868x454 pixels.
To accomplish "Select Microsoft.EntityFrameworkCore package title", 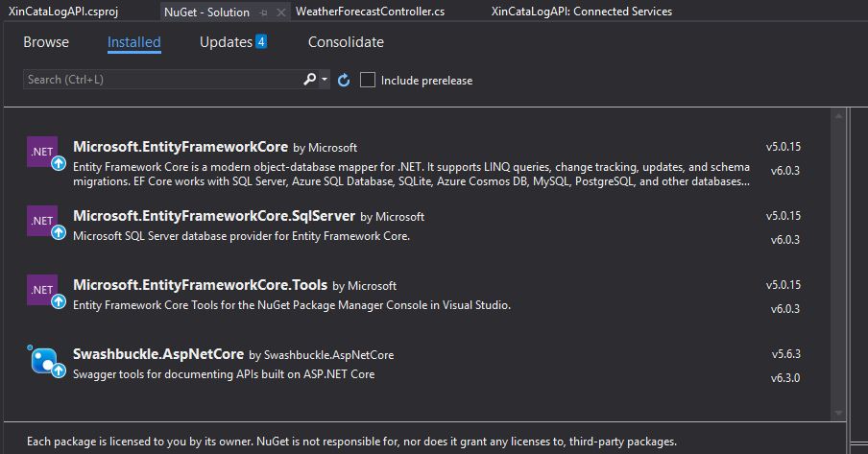I will (x=181, y=147).
